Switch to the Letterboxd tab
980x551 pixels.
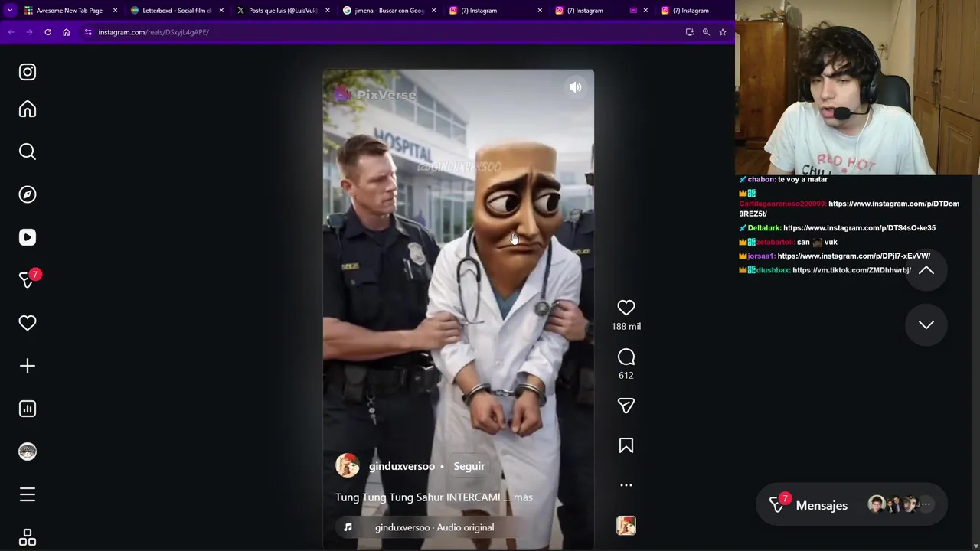pos(176,11)
